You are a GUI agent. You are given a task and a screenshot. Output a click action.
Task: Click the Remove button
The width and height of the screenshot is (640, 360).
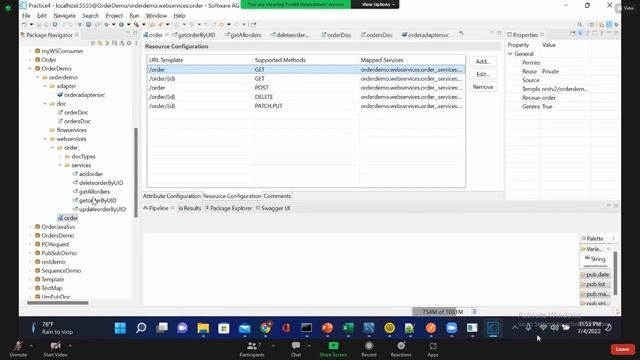pyautogui.click(x=483, y=87)
